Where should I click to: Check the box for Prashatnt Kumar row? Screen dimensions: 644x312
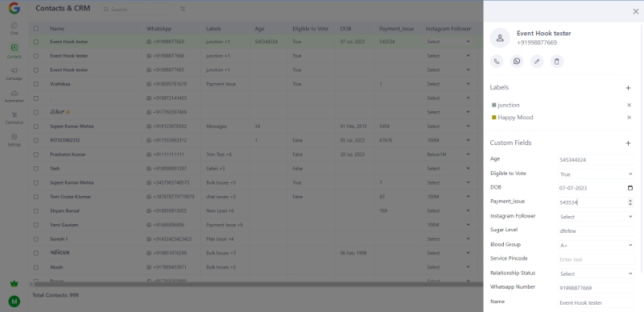36,155
